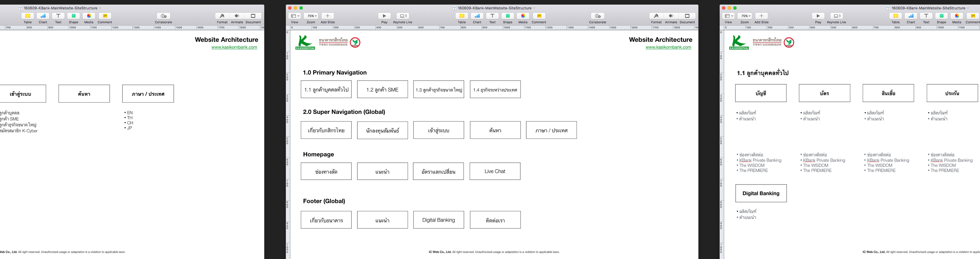Image resolution: width=980 pixels, height=259 pixels.
Task: Select the Live Chat box on the slide
Action: [495, 171]
